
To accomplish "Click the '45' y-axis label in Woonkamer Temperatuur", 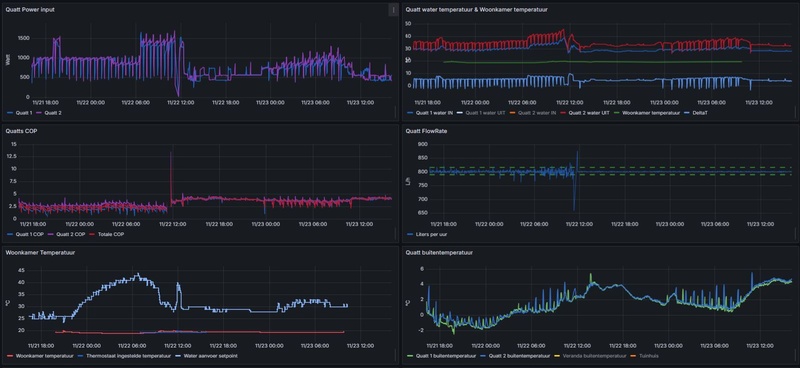I will 20,270.
